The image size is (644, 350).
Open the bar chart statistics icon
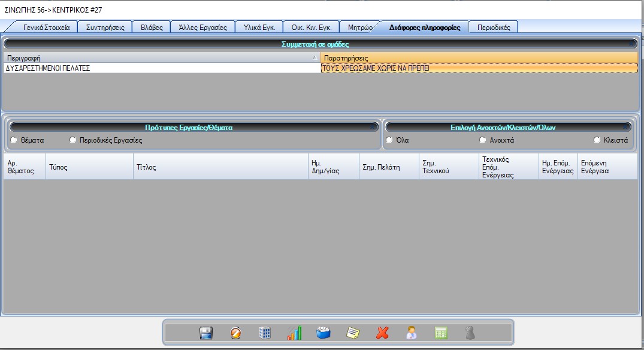click(x=294, y=333)
